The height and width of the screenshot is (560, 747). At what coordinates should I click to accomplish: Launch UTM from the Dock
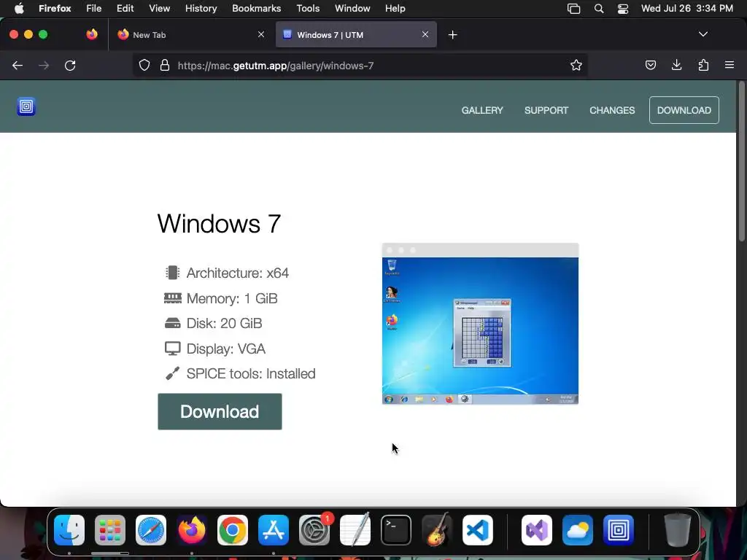(x=619, y=530)
